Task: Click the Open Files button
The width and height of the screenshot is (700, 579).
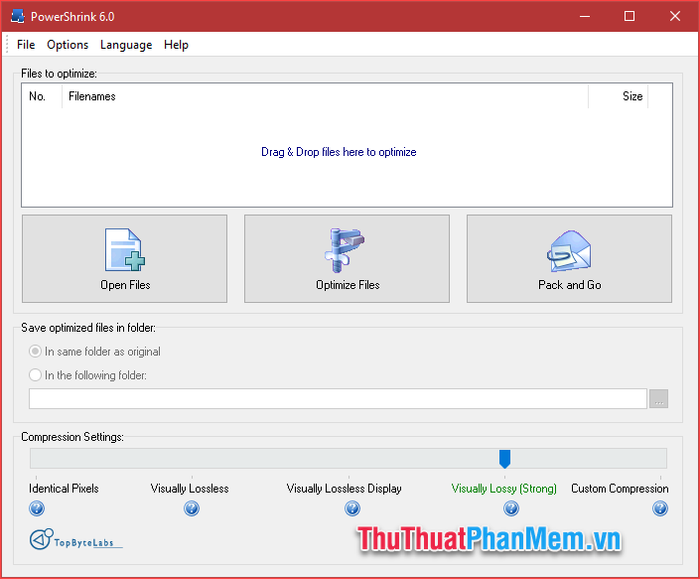Action: (125, 259)
